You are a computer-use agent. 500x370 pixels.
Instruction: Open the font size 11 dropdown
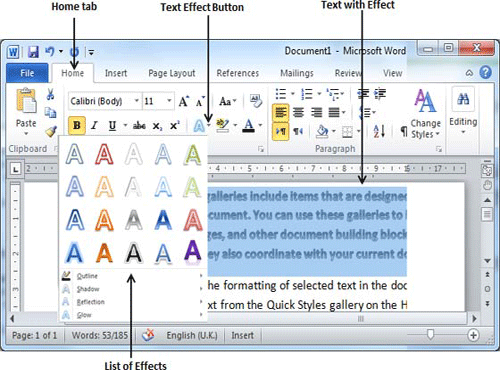[158, 101]
